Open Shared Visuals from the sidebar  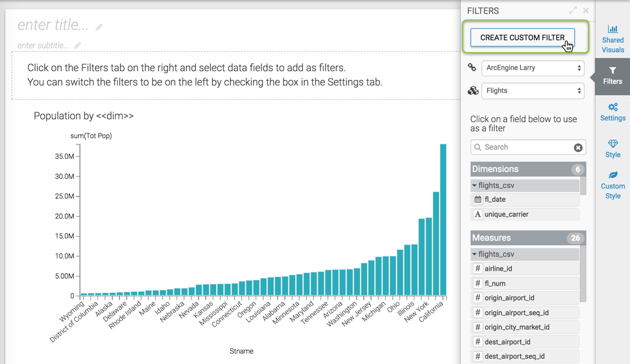tap(612, 38)
